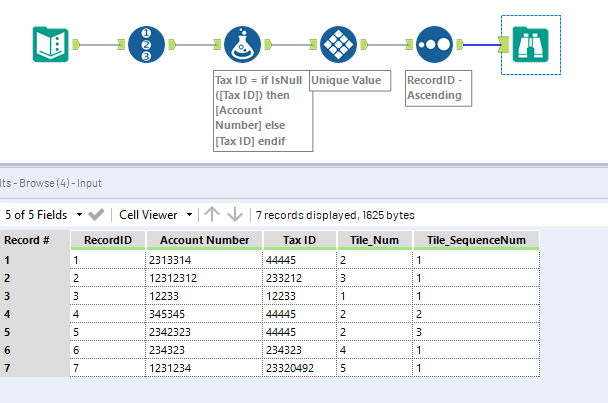Select row 4 via its record number
Image resolution: width=608 pixels, height=403 pixels.
click(34, 314)
